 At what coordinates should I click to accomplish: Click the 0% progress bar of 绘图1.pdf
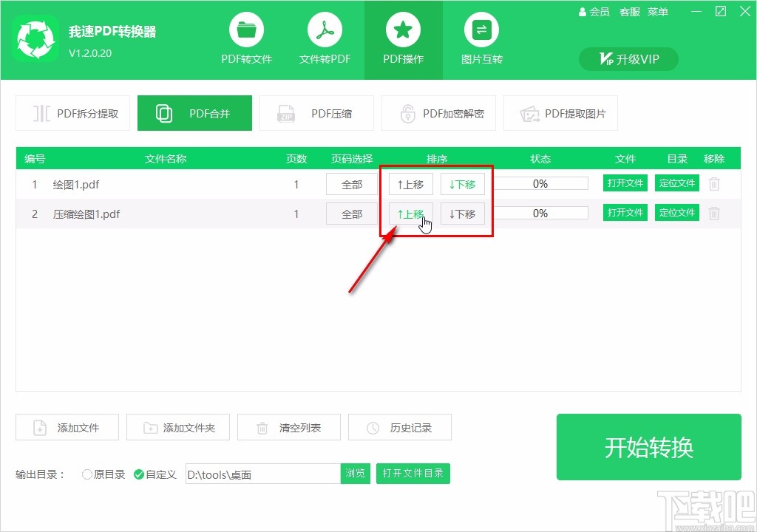tap(540, 183)
